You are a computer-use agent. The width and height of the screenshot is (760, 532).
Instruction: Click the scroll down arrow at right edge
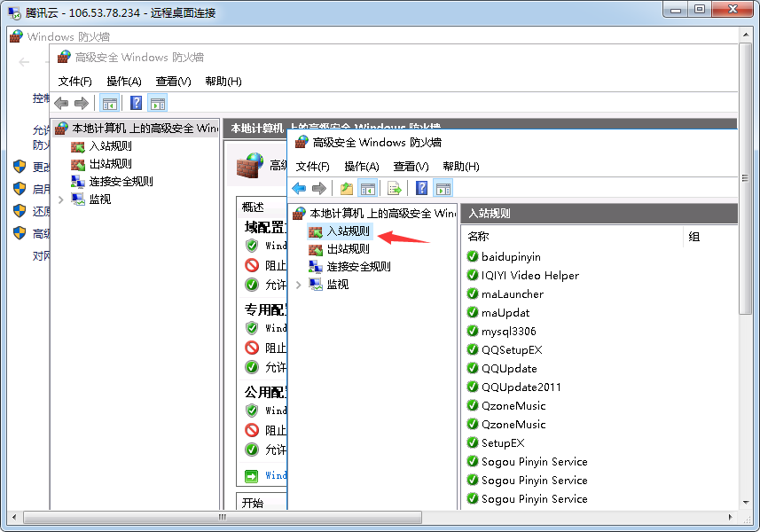(746, 503)
